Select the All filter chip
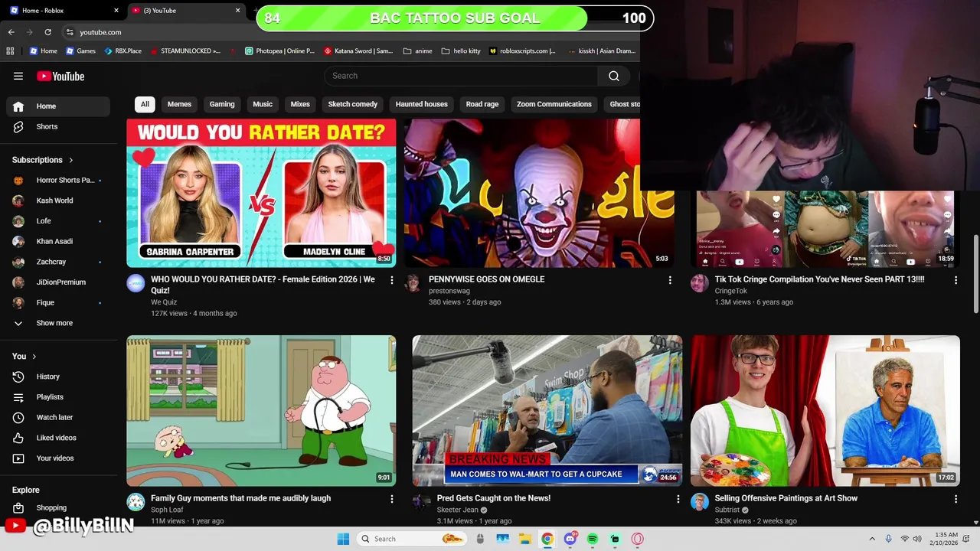 [145, 104]
